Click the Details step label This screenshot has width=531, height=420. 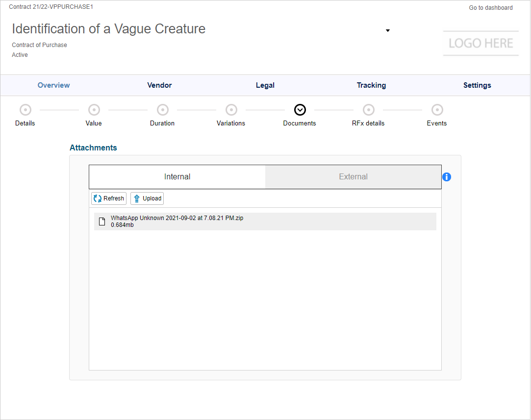25,123
